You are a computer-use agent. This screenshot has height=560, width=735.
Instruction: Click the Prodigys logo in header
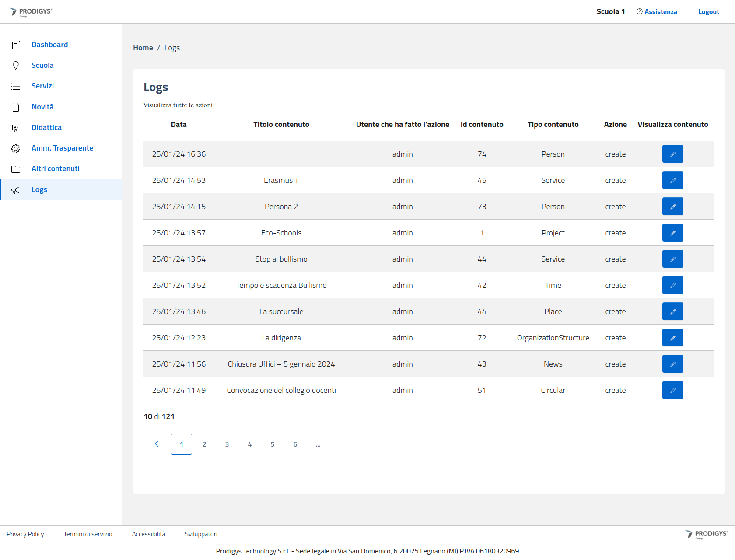[31, 12]
